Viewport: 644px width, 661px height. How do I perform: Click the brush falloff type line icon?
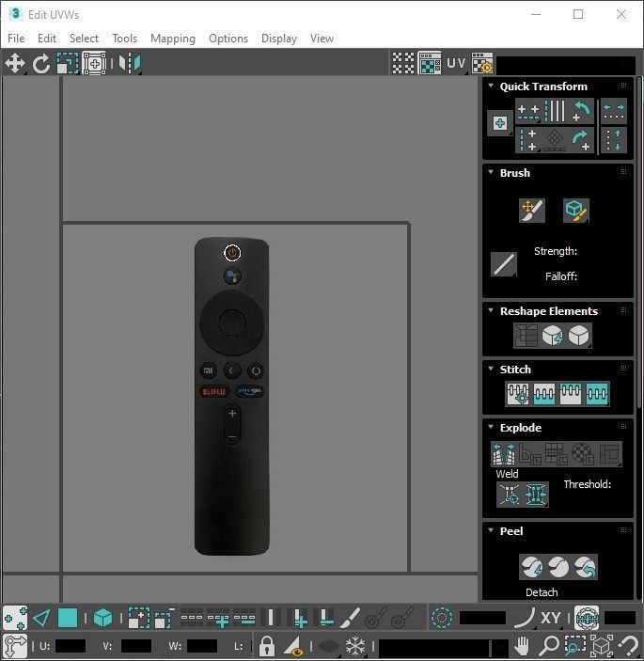[504, 264]
